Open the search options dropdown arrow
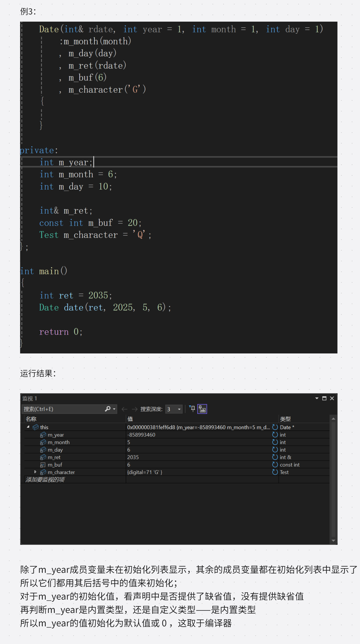360x644 pixels. tap(114, 409)
